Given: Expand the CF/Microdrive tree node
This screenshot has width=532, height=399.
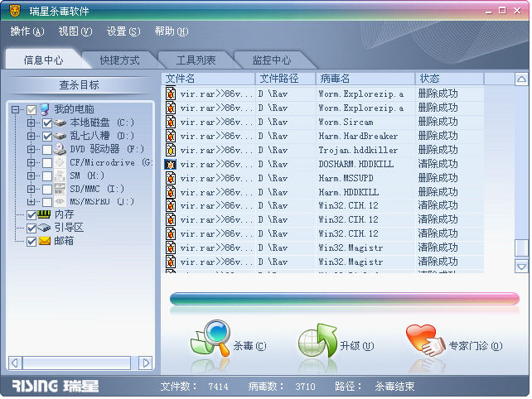Looking at the screenshot, I should [x=31, y=163].
